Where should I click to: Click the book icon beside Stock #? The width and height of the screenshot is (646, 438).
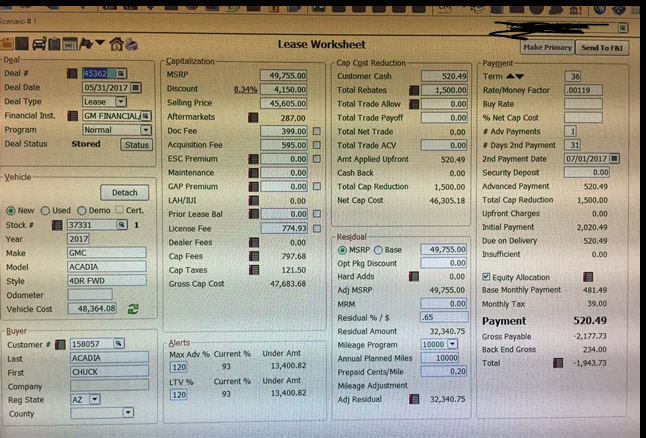tap(57, 225)
